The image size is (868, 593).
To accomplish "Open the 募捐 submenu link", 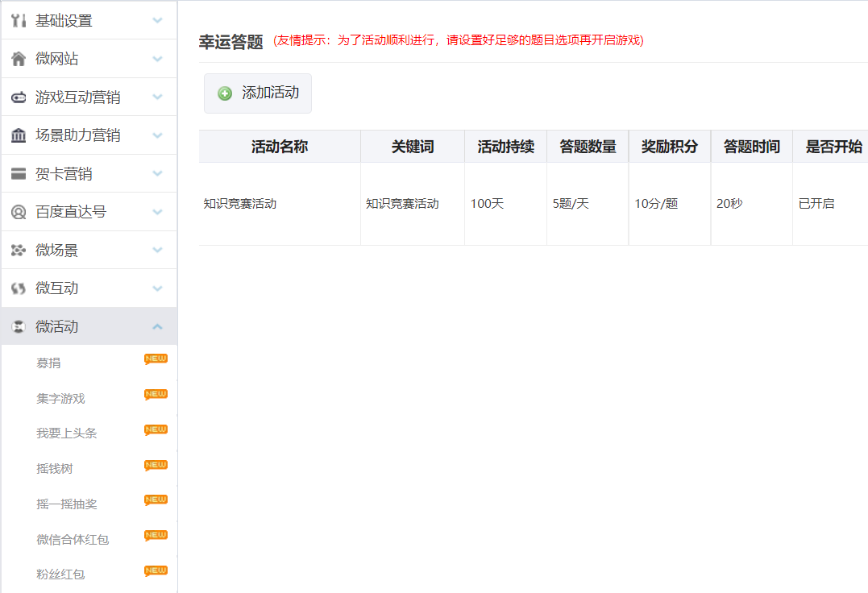I will pos(48,363).
